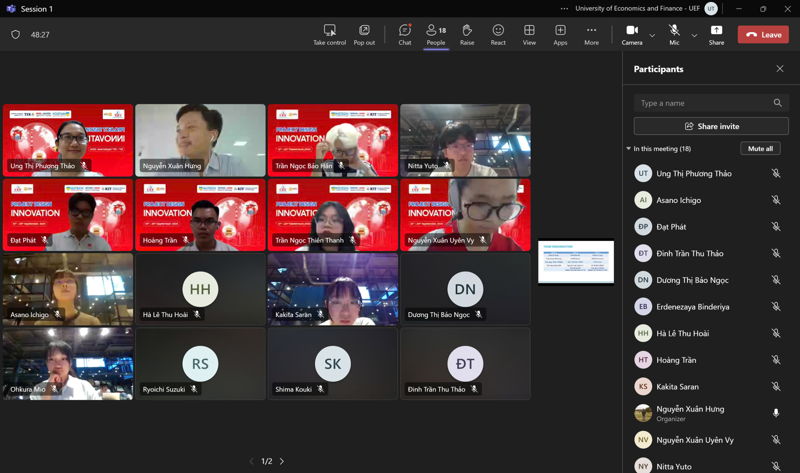Screen dimensions: 800x473
Task: Open camera options dropdown arrow
Action: [x=652, y=35]
